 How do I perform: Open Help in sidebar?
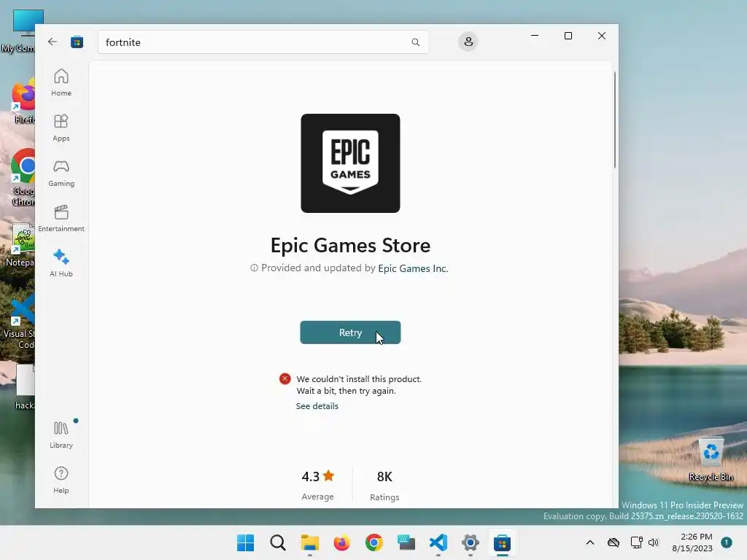pos(61,480)
